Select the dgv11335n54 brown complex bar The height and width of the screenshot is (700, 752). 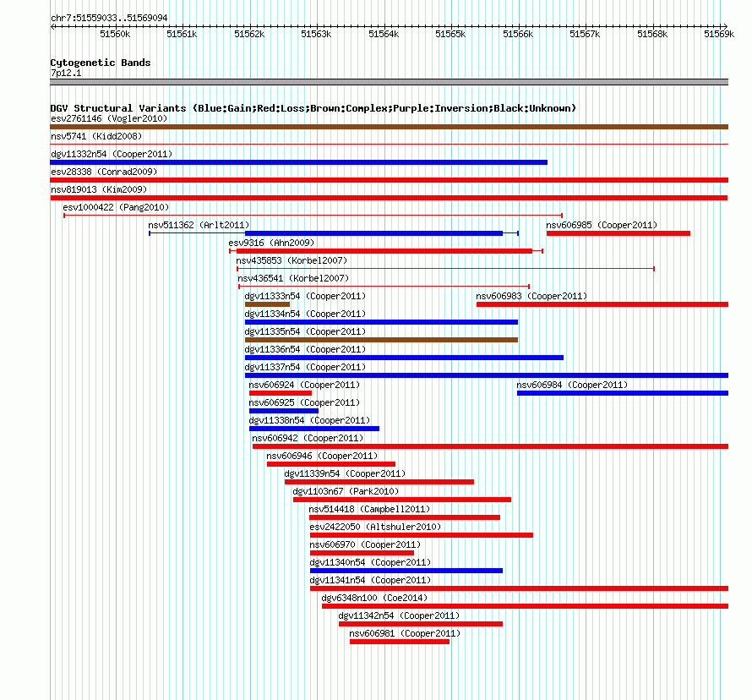click(x=381, y=340)
